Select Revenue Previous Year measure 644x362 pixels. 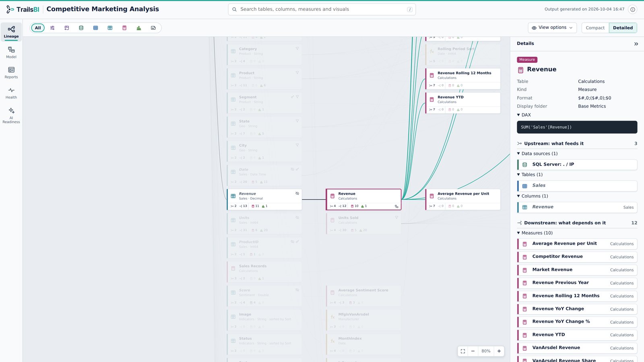click(577, 283)
